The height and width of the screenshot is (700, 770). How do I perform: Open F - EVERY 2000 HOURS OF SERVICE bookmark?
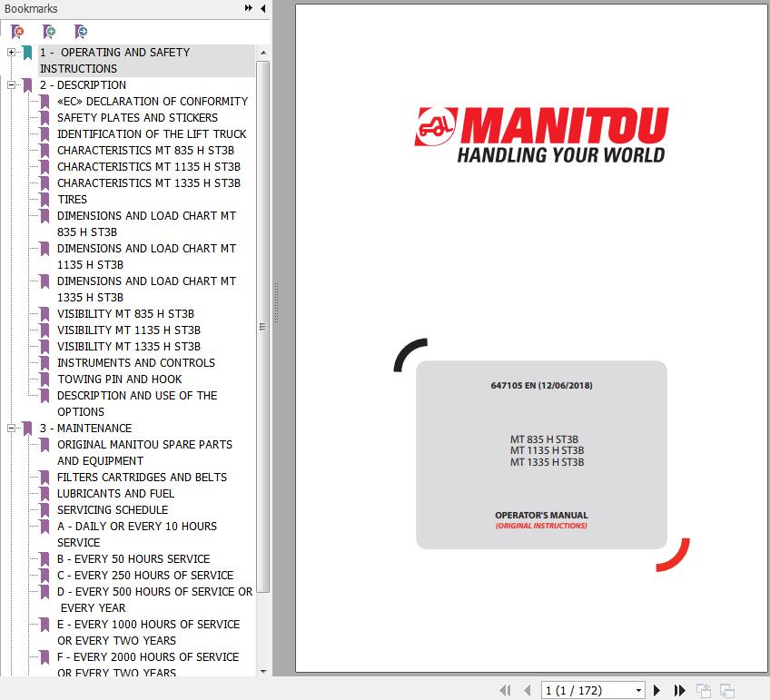tap(148, 665)
